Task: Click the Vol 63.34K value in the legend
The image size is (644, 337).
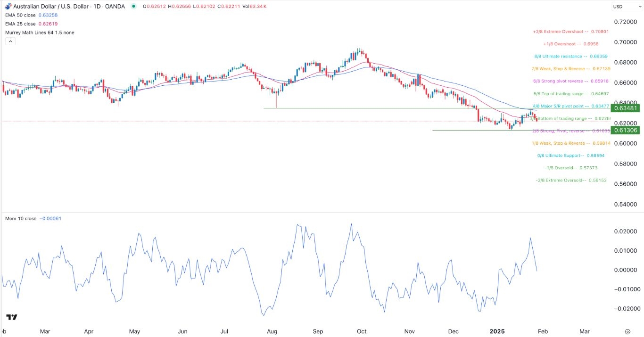Action: tap(258, 7)
